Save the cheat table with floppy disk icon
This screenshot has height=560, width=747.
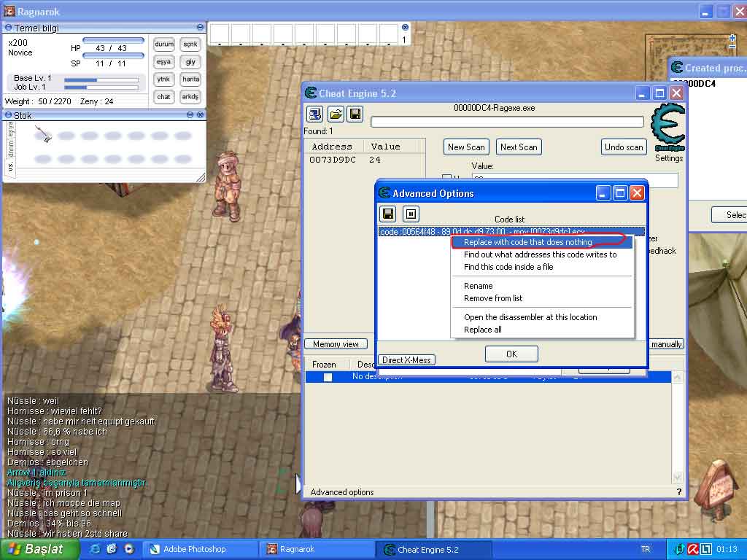pyautogui.click(x=355, y=114)
